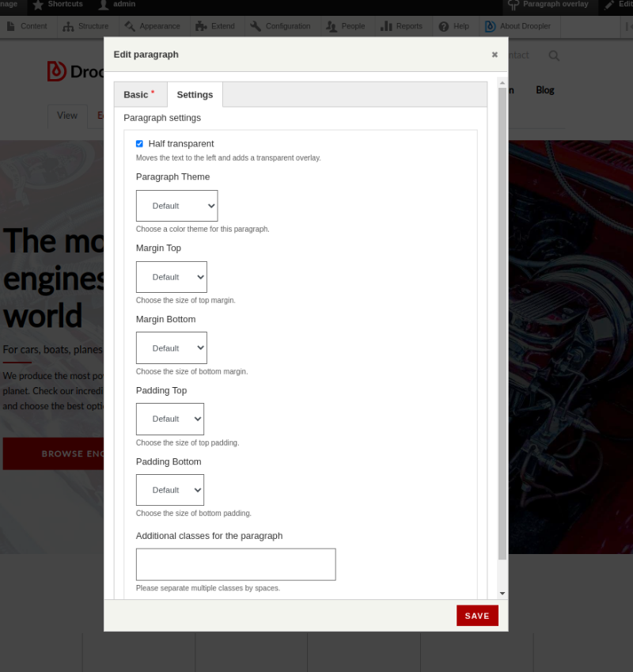Open the Padding Bottom dropdown
Image resolution: width=633 pixels, height=672 pixels.
[x=170, y=489]
